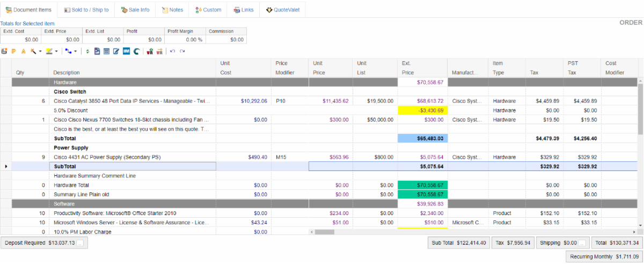Click the horizontal scrollbar thumb in grid
The image size is (644, 264).
coord(324,232)
